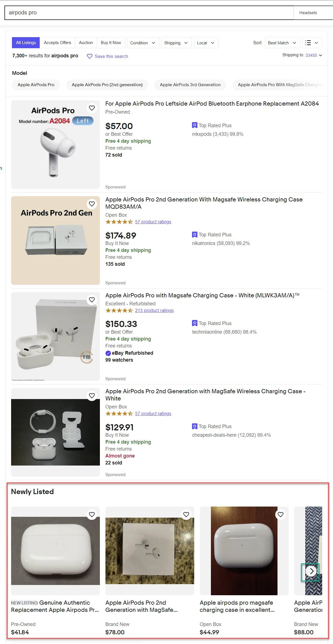Open the Condition dropdown
This screenshot has height=644, width=333.
pyautogui.click(x=143, y=43)
